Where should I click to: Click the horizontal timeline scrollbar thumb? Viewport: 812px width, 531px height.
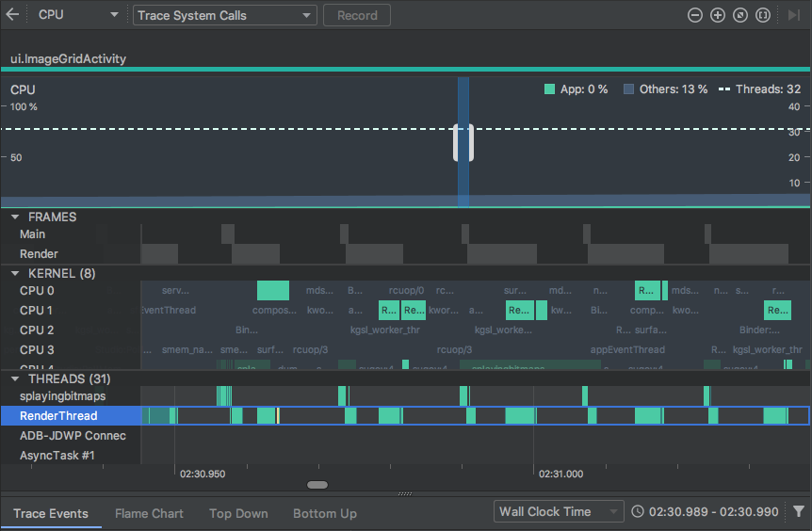pos(317,485)
